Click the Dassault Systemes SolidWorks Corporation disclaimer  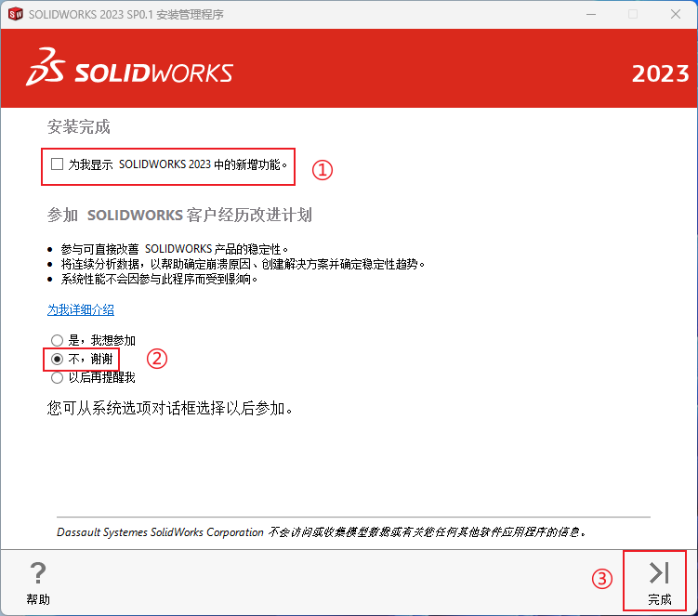click(x=321, y=532)
